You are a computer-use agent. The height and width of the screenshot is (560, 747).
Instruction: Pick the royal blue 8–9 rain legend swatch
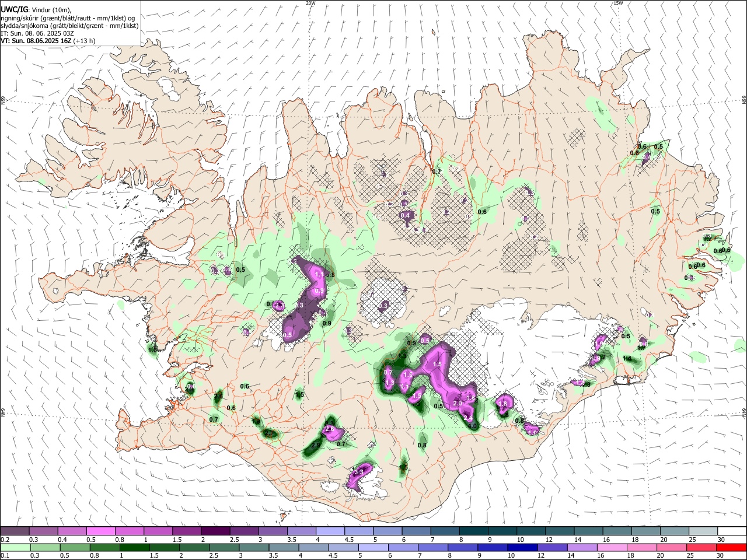click(x=463, y=547)
